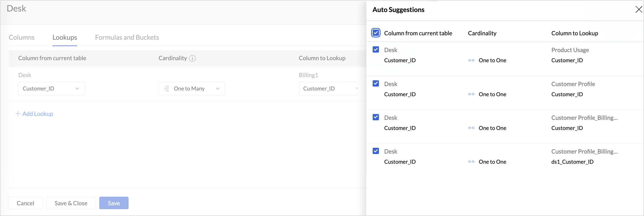
Task: Toggle the select-all suggestions checkbox
Action: pyautogui.click(x=376, y=33)
